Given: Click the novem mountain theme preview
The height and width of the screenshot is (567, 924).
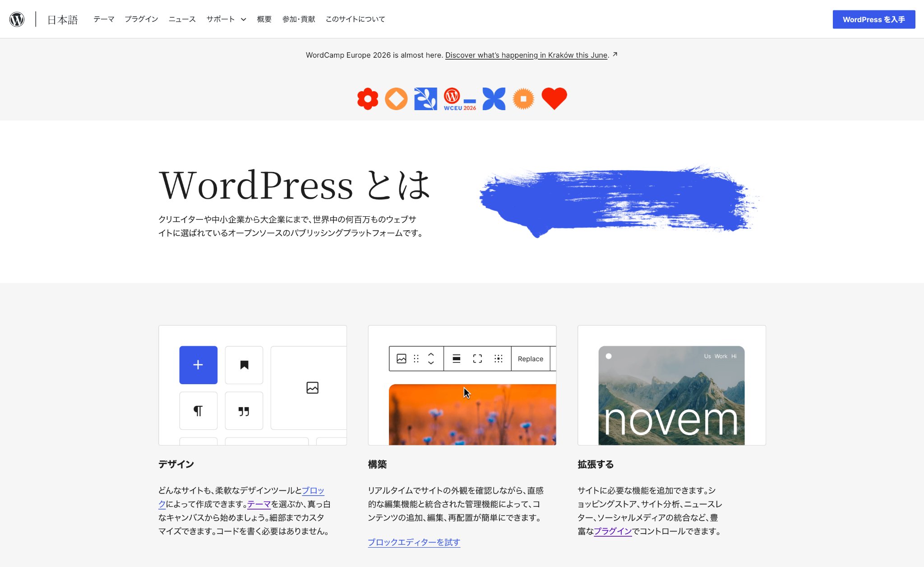Looking at the screenshot, I should click(671, 395).
